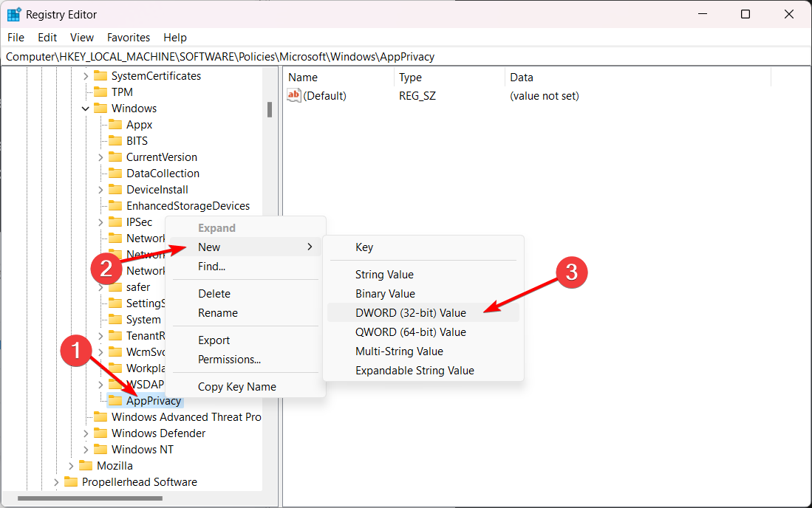The height and width of the screenshot is (508, 812).
Task: Expand the SystemCertificates key
Action: point(86,76)
